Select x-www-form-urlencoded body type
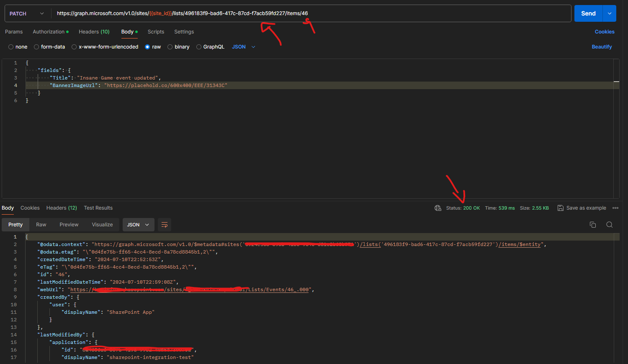This screenshot has height=364, width=628. pos(105,47)
